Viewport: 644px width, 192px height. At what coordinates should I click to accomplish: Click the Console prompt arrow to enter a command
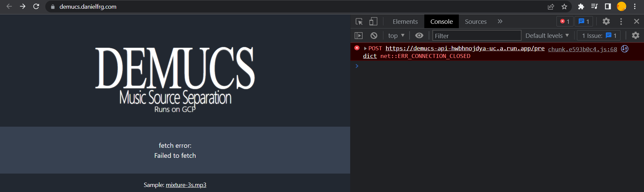(357, 66)
